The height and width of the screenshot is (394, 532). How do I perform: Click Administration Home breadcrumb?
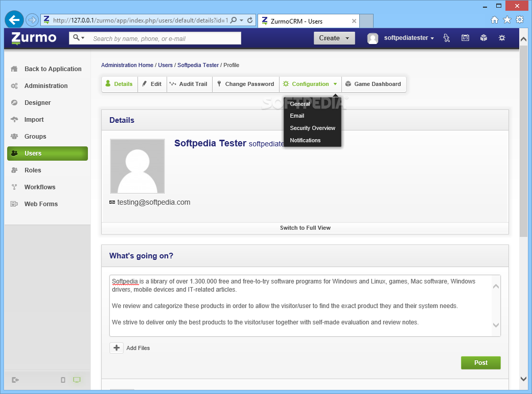tap(127, 65)
